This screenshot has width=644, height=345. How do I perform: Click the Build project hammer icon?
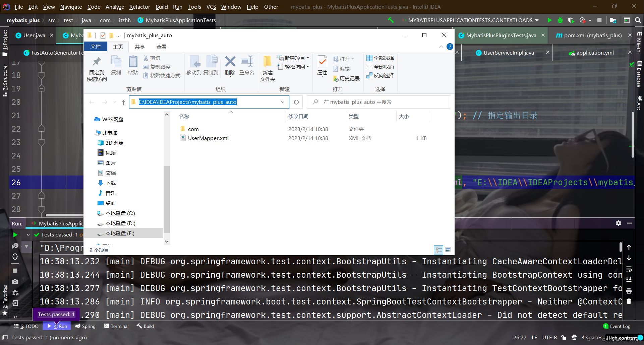391,20
